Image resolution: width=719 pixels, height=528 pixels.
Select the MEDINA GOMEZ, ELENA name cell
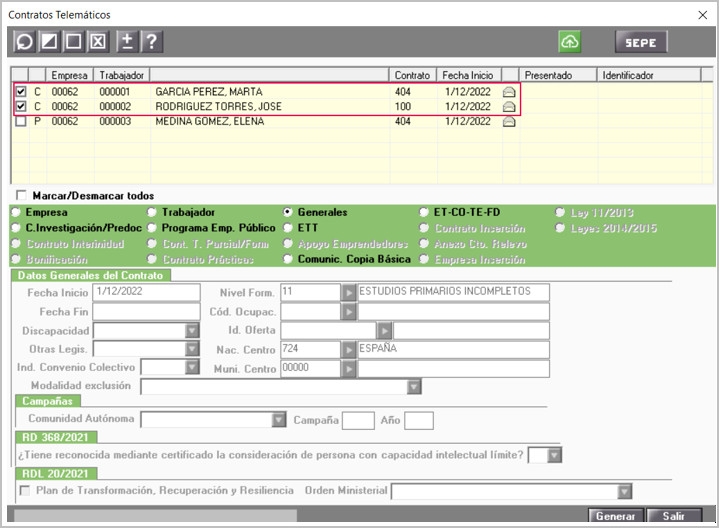pos(270,122)
